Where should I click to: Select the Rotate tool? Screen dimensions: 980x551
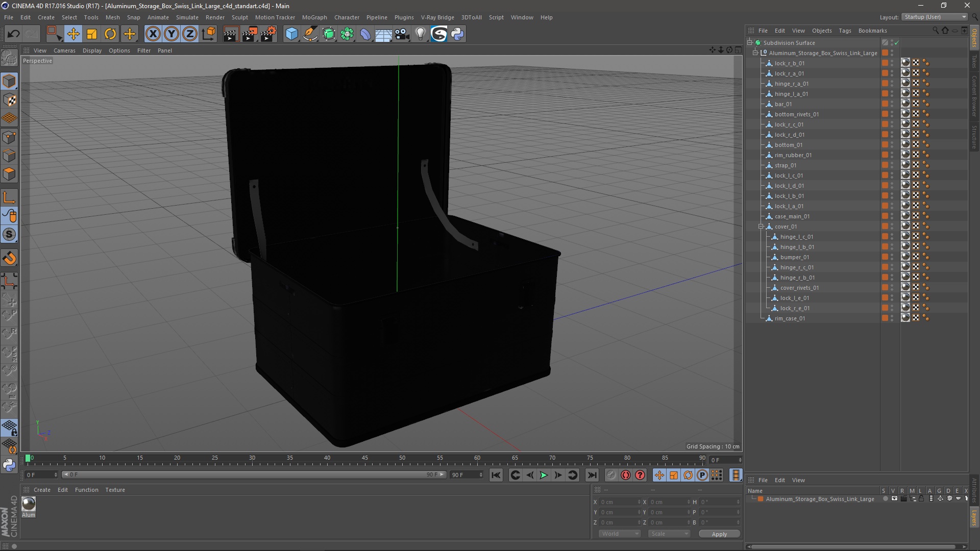click(x=110, y=34)
